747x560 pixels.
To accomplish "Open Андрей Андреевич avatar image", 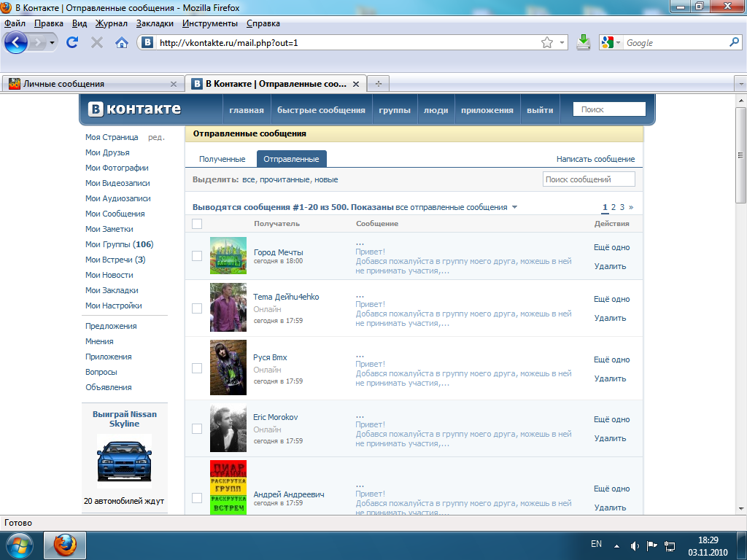I will [228, 487].
